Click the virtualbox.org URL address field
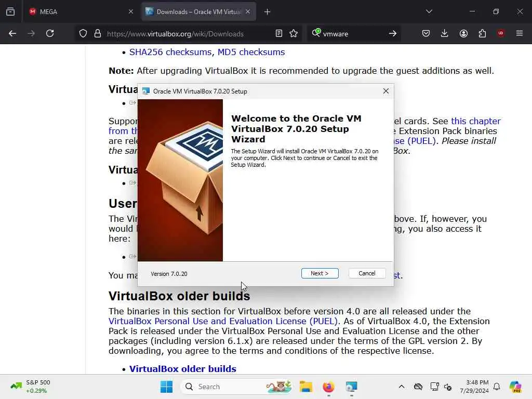This screenshot has height=399, width=532. coord(175,34)
